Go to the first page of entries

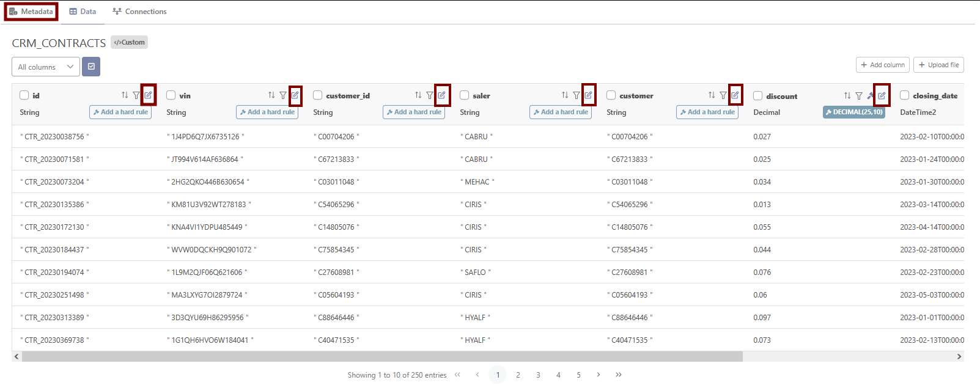click(457, 375)
